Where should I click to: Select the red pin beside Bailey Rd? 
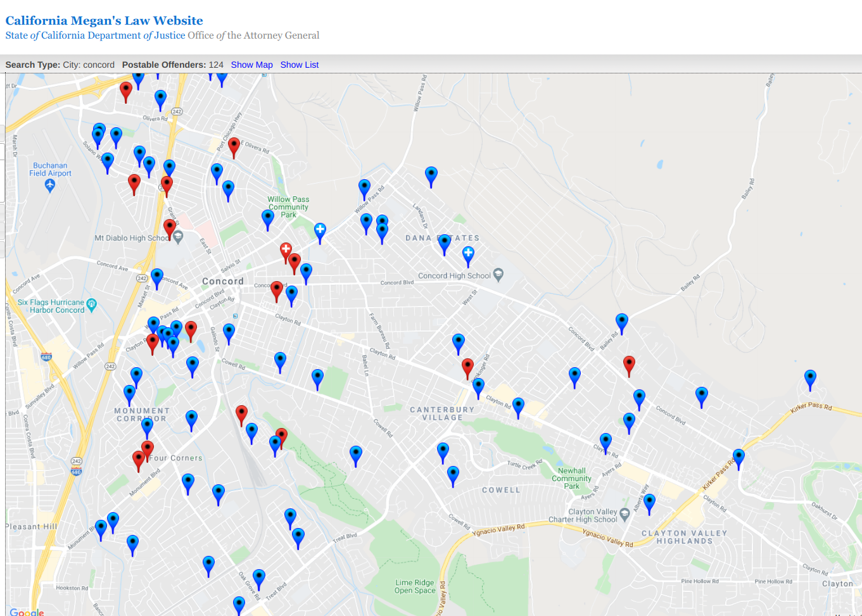click(629, 364)
